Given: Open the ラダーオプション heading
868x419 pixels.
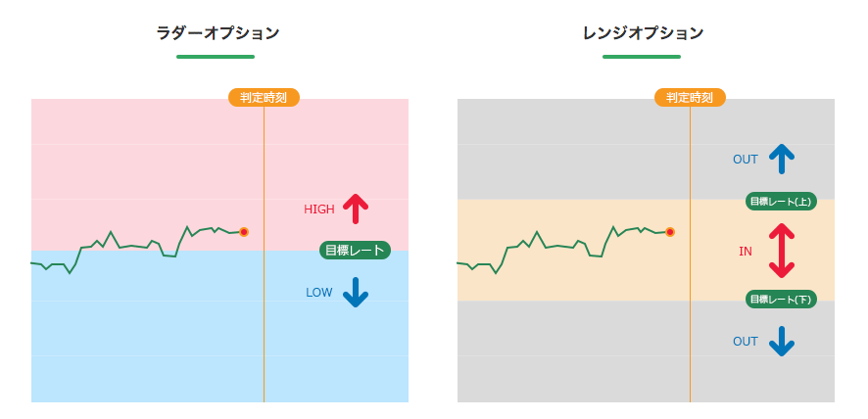Looking at the screenshot, I should tap(217, 33).
